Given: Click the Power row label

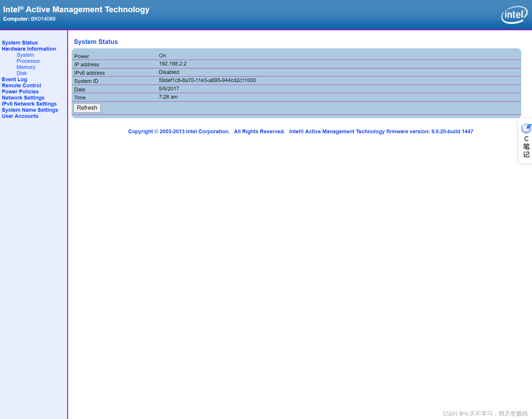Looking at the screenshot, I should click(81, 56).
